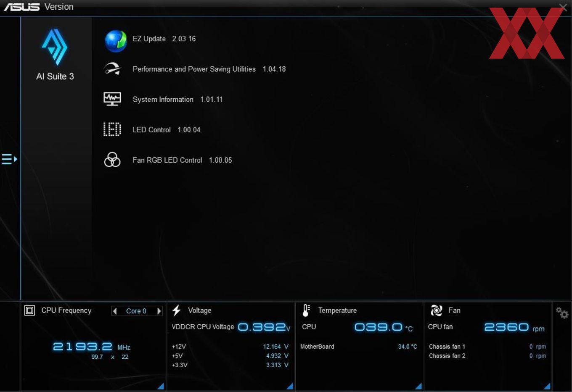Image resolution: width=572 pixels, height=392 pixels.
Task: Click the Performance and Power Saving gauge icon
Action: click(112, 68)
